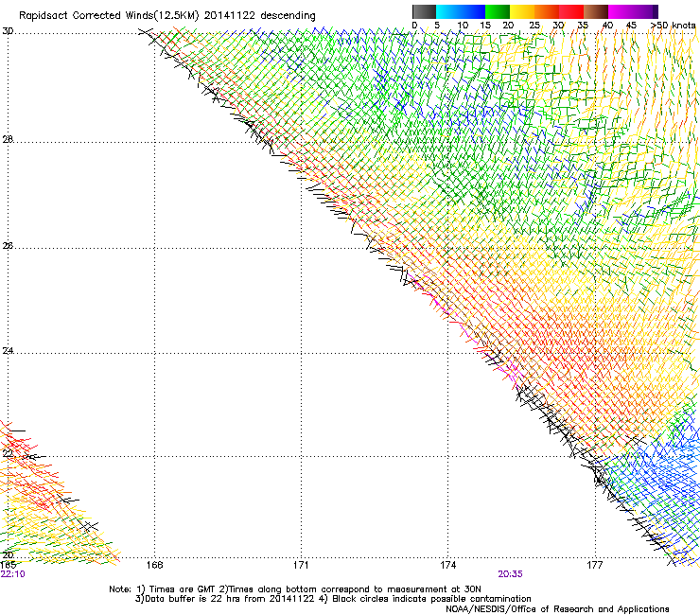Click the gray 0–5 knots legend swatch
The height and width of the screenshot is (615, 700).
pos(424,11)
